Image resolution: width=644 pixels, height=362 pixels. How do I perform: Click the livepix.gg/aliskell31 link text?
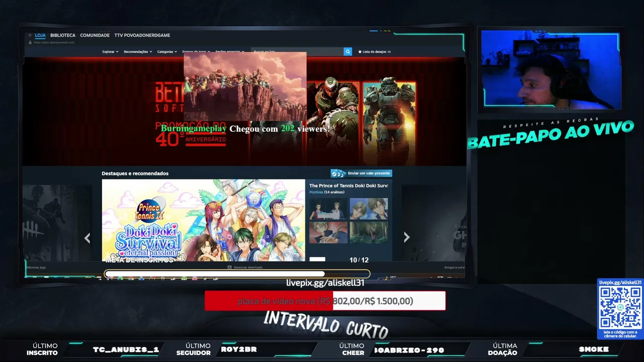coord(325,283)
